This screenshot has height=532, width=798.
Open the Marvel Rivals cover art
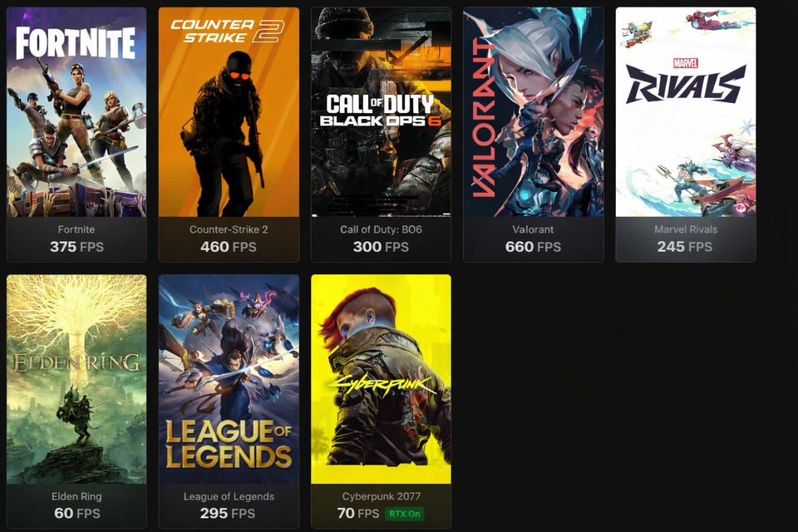686,112
